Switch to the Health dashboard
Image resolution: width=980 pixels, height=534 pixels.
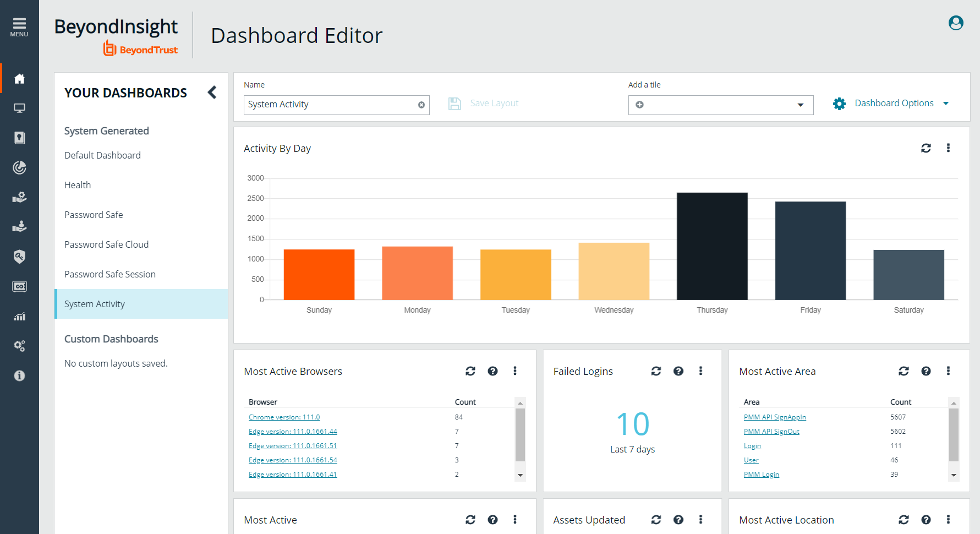pyautogui.click(x=78, y=185)
